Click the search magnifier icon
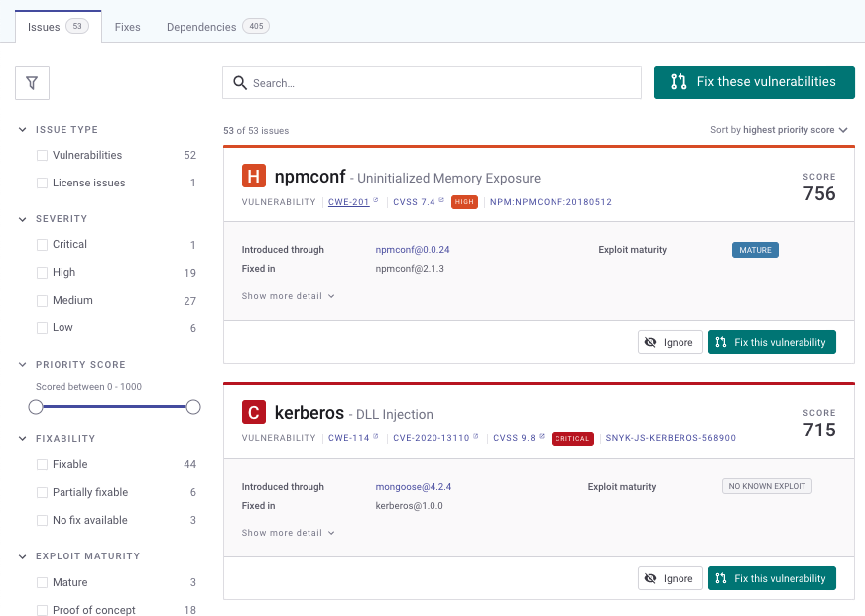This screenshot has height=616, width=865. (240, 83)
